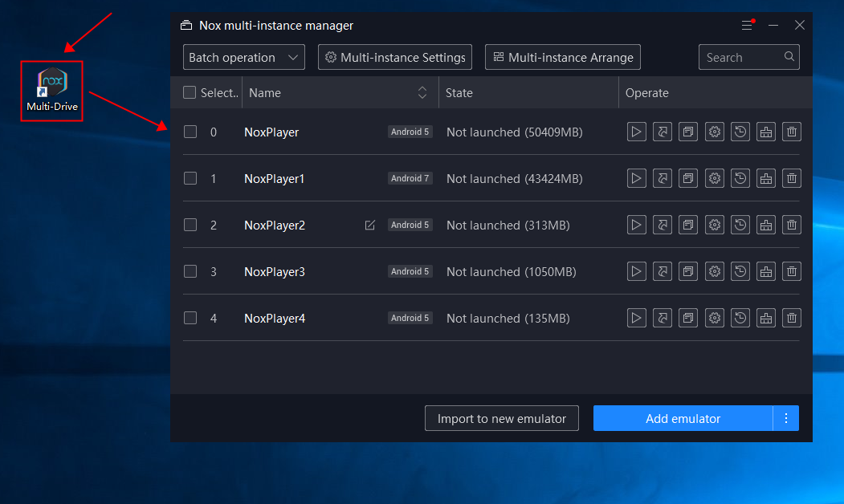Image resolution: width=844 pixels, height=504 pixels.
Task: Check the box for NoxPlayer row 0
Action: [x=190, y=132]
